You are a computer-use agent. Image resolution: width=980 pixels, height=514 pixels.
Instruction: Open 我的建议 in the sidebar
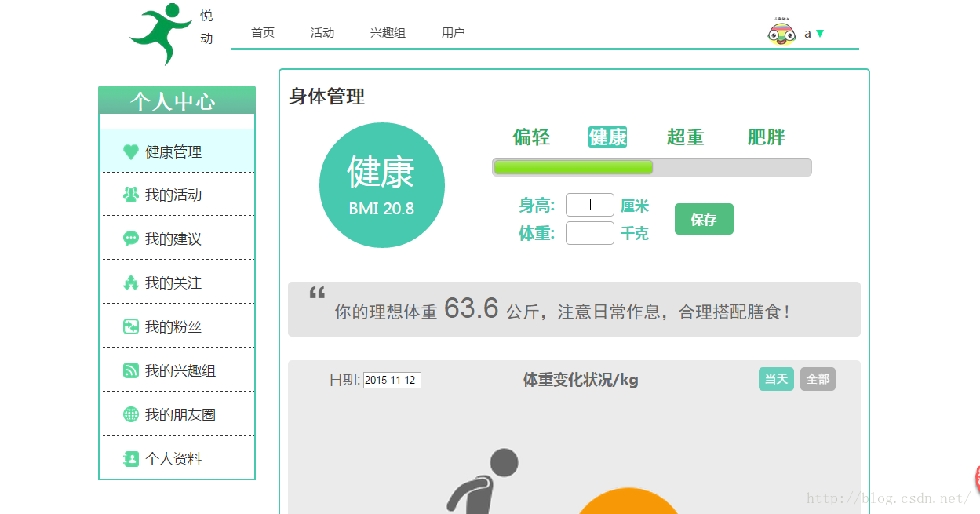pyautogui.click(x=177, y=239)
